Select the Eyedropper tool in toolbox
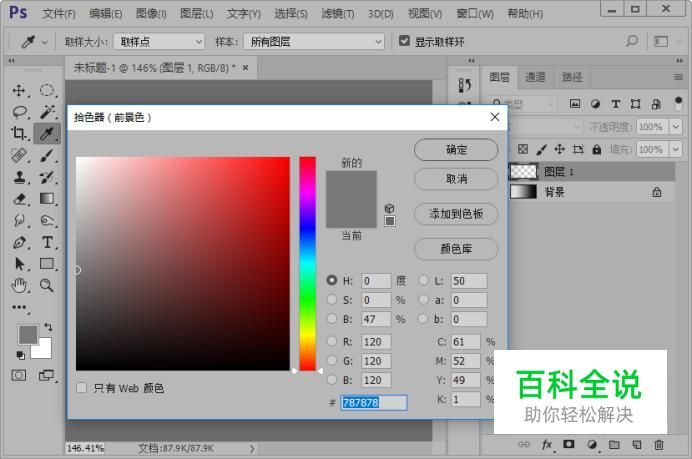 click(x=47, y=133)
